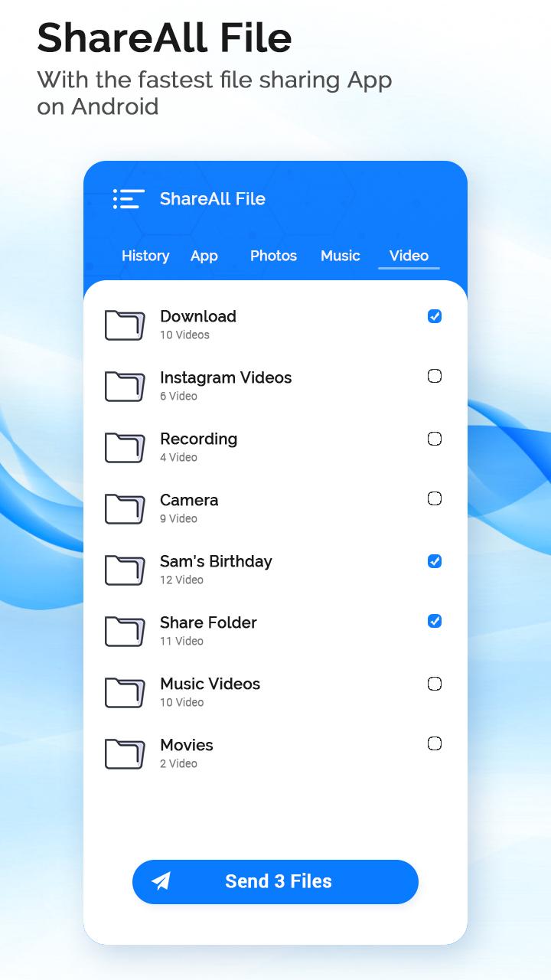Switch to the Photos tab
Image resolution: width=551 pixels, height=980 pixels.
pos(273,256)
